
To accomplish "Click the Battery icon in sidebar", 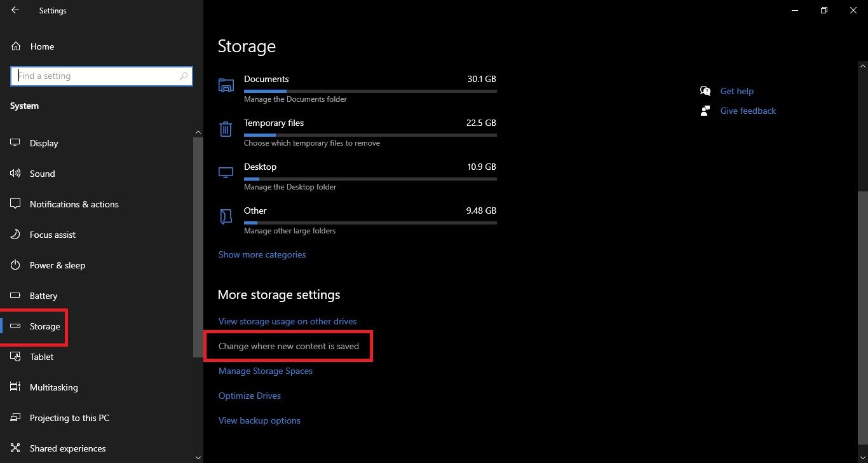I will [x=15, y=296].
